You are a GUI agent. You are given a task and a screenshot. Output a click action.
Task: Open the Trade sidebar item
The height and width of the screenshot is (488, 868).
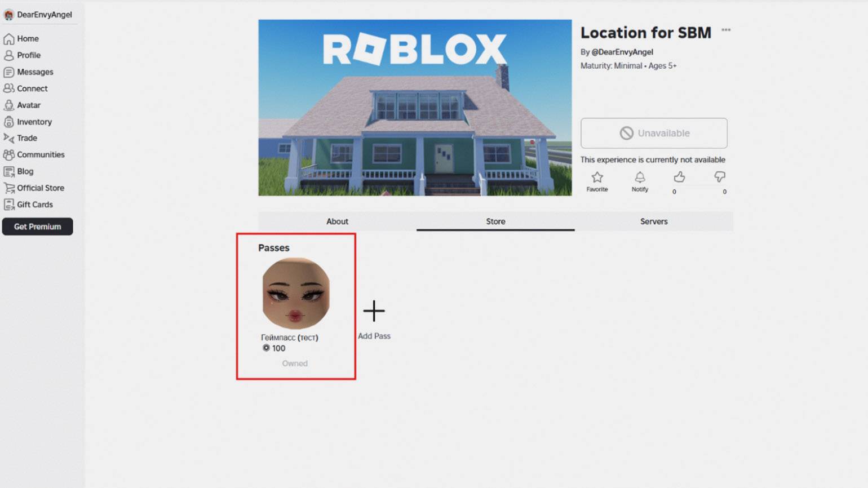pos(26,138)
